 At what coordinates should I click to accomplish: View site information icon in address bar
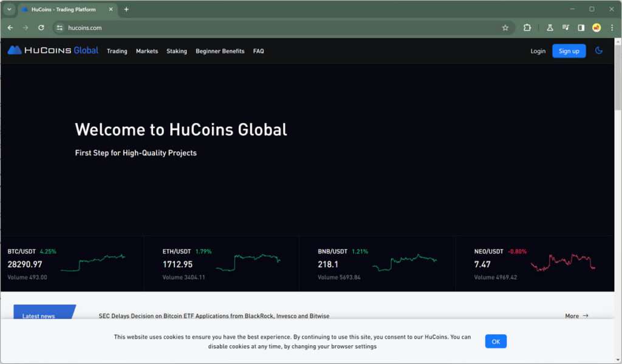pyautogui.click(x=59, y=28)
